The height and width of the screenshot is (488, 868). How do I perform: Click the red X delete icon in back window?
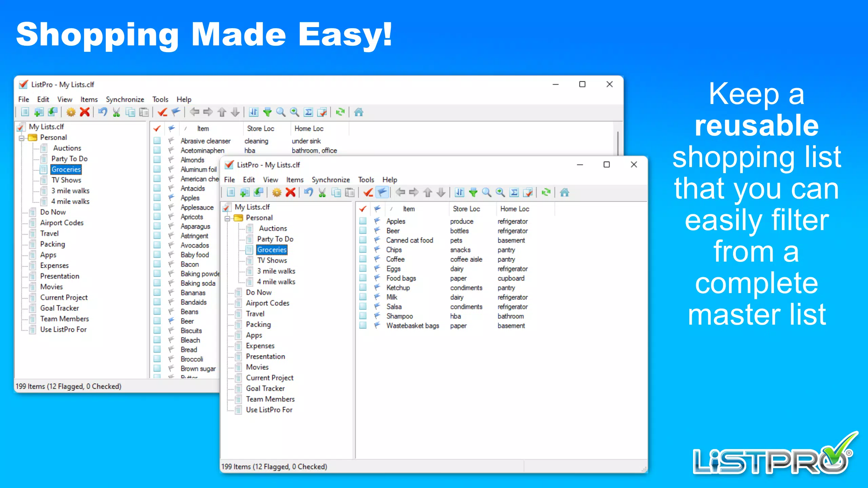pyautogui.click(x=85, y=112)
